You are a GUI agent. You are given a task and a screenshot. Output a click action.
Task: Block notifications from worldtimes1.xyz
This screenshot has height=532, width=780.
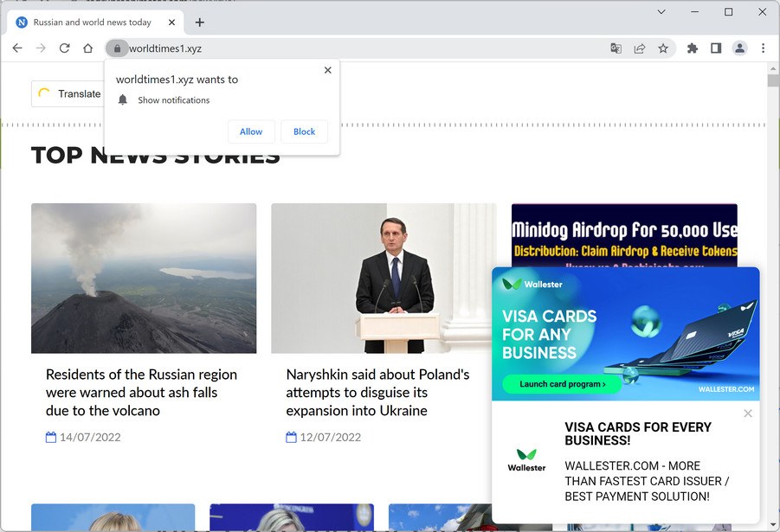pos(304,131)
